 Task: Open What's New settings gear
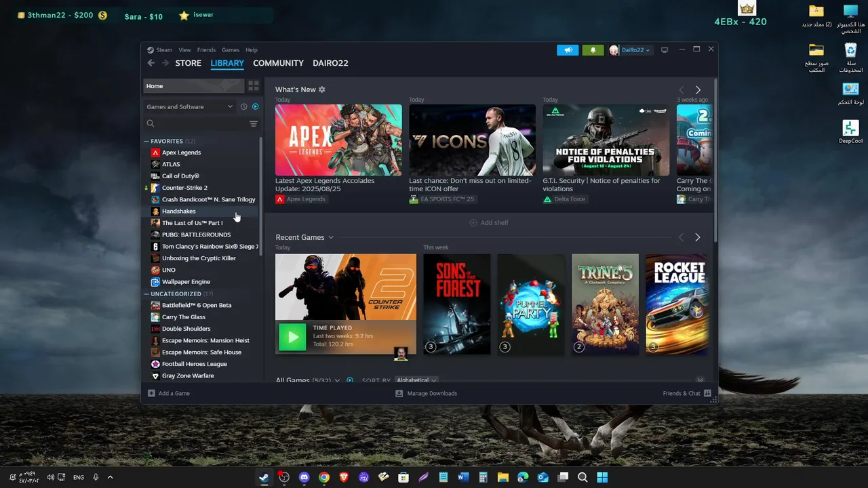click(322, 89)
